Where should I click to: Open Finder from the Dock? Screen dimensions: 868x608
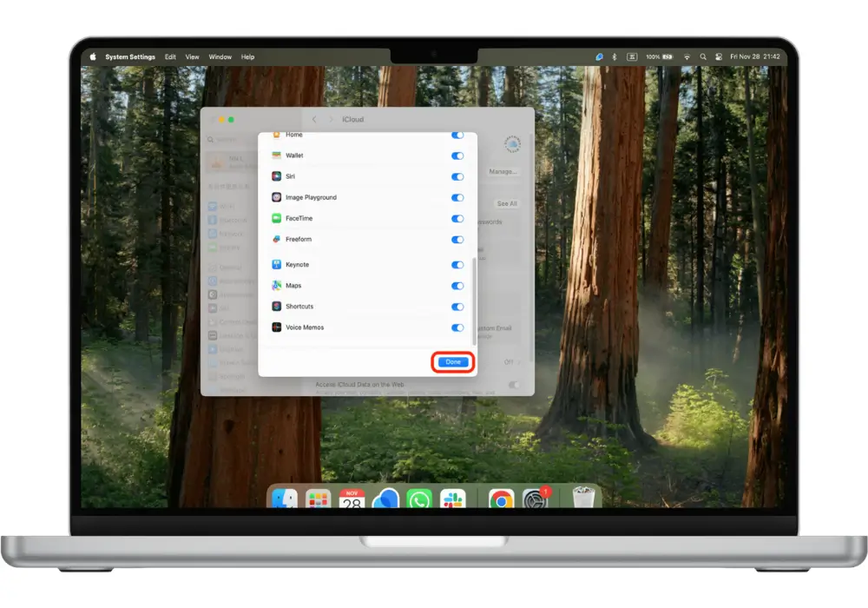tap(285, 500)
